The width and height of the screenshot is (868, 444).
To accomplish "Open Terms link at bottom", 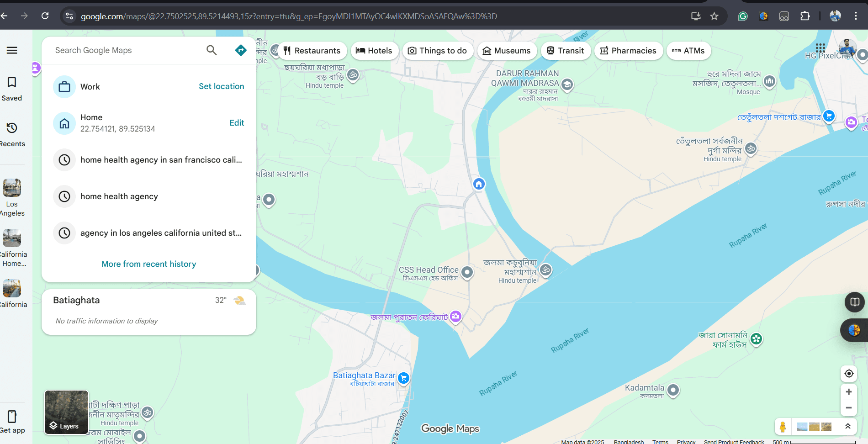I will (x=660, y=441).
